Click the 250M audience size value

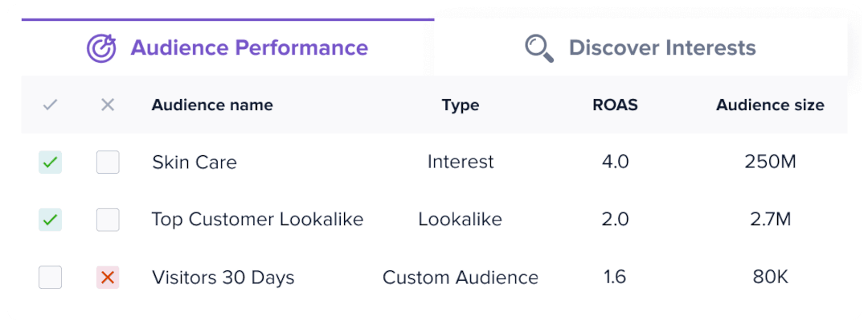point(771,162)
